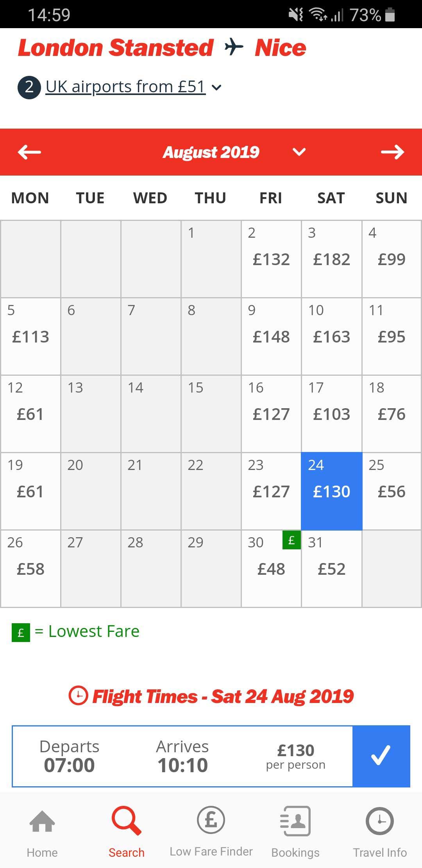
Task: Select 30 August with £48 fare
Action: coord(271,569)
